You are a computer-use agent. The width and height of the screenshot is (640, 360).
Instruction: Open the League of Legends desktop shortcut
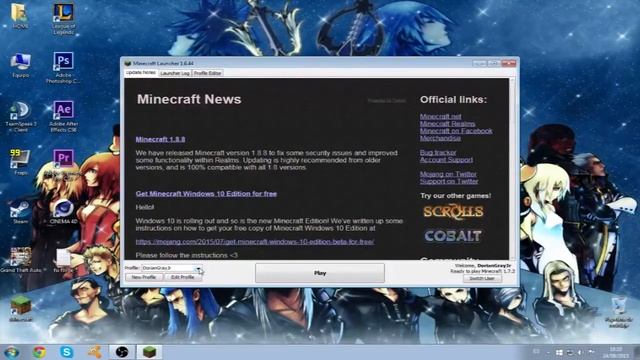click(63, 18)
